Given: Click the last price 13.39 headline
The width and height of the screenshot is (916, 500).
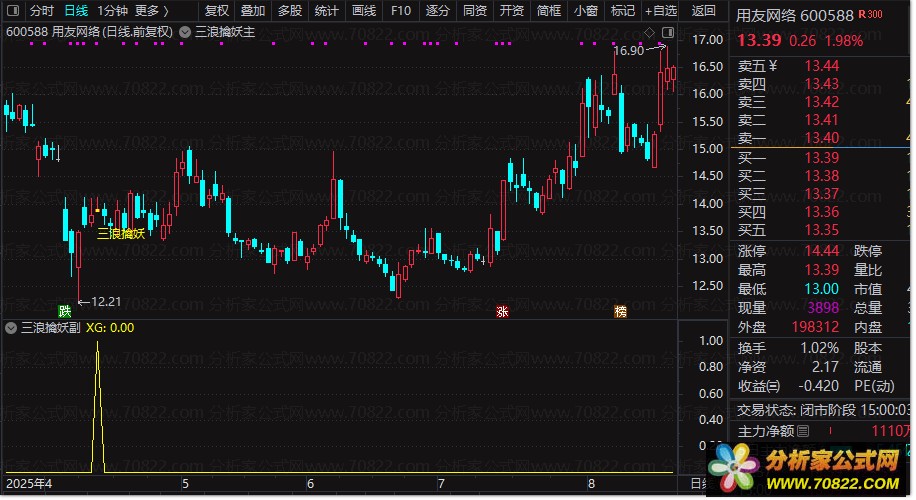Looking at the screenshot, I should pos(759,40).
